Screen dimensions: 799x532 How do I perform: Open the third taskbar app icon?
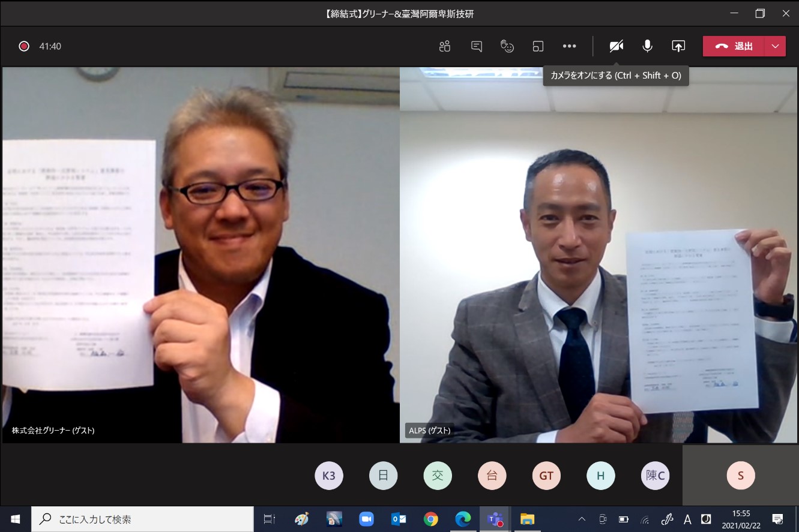334,519
